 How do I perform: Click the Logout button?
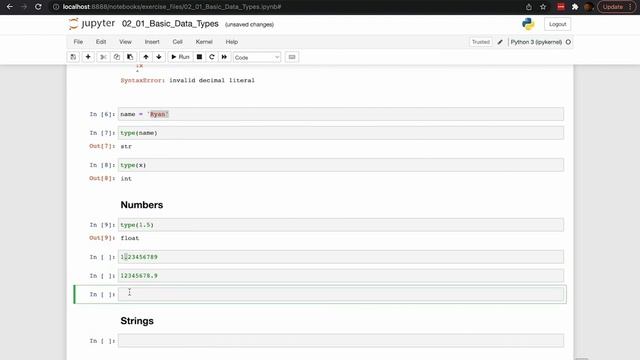click(558, 24)
